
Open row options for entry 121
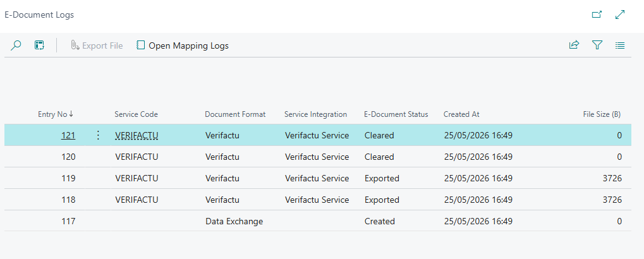click(98, 135)
